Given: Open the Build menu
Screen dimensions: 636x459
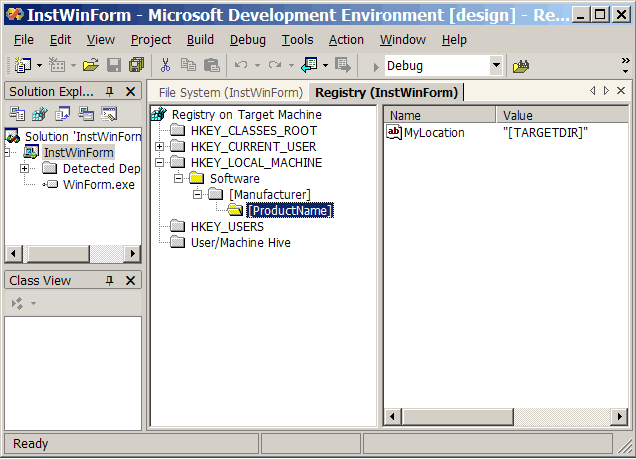Looking at the screenshot, I should coord(200,39).
